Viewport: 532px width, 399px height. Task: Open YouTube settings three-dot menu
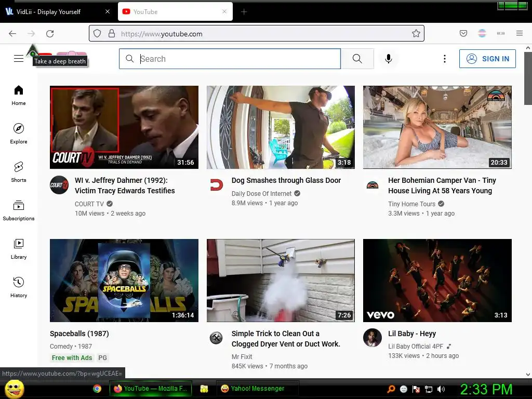point(445,59)
